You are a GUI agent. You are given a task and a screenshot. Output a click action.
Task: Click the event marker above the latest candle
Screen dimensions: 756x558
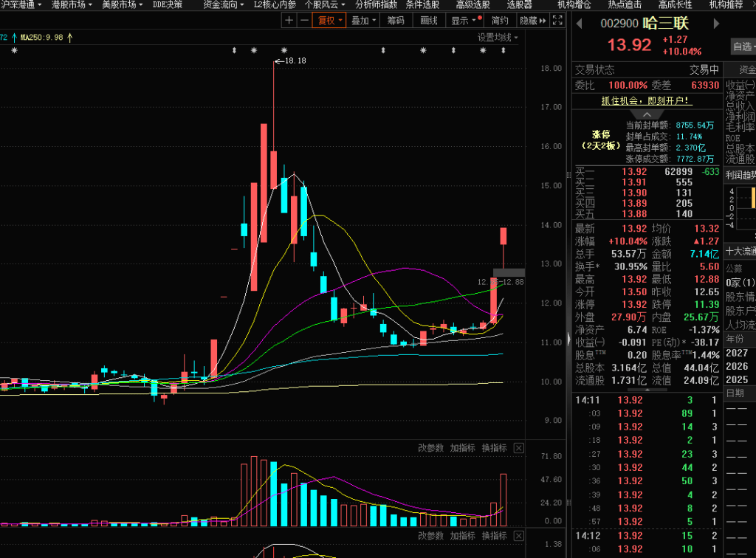(x=504, y=50)
